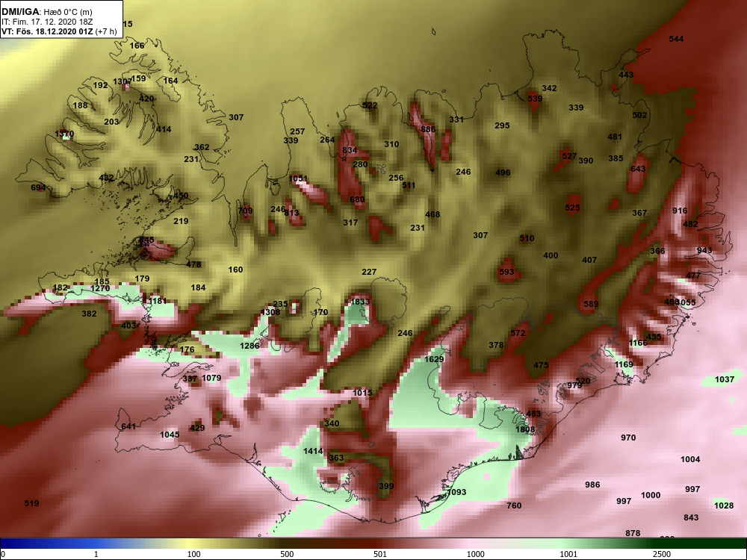Viewport: 747px width, 560px height.
Task: Click the '100' label on the color legend
Action: pyautogui.click(x=194, y=554)
